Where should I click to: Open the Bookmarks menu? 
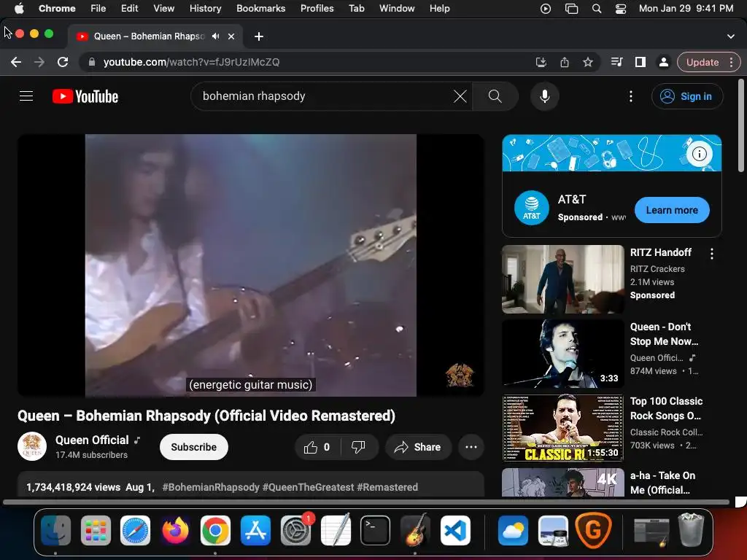260,9
